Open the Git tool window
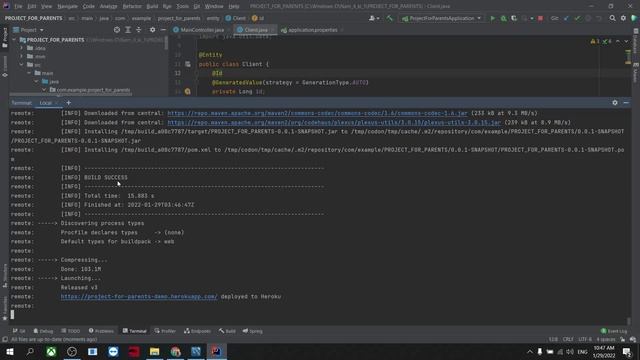Screen dimensions: 640x360 pos(19,331)
